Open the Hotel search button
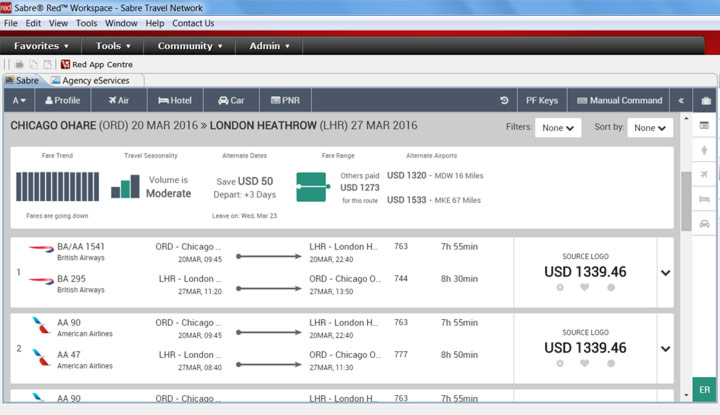The height and width of the screenshot is (415, 720). (175, 101)
